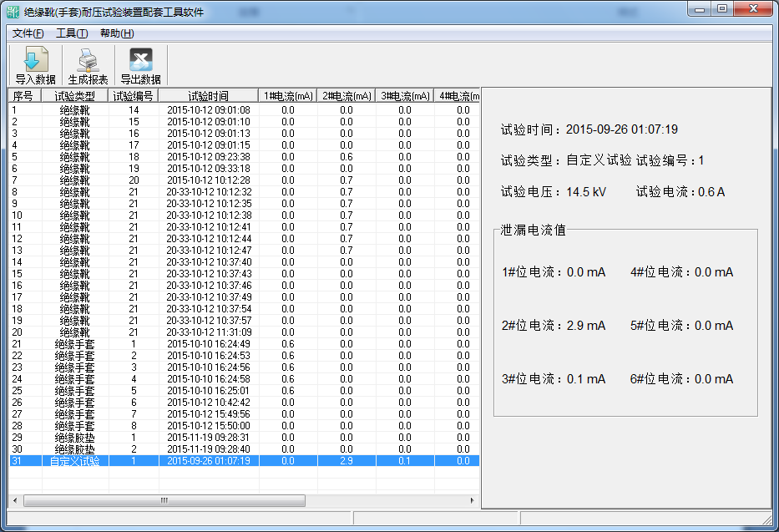Image resolution: width=779 pixels, height=532 pixels.
Task: Click the 2.9 value in selected row
Action: pyautogui.click(x=347, y=461)
